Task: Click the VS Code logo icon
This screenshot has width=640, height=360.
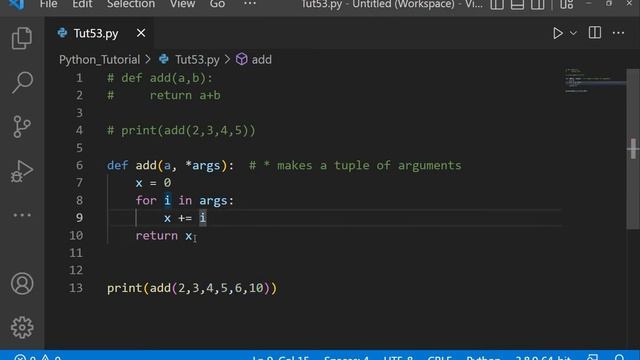Action: [16, 4]
